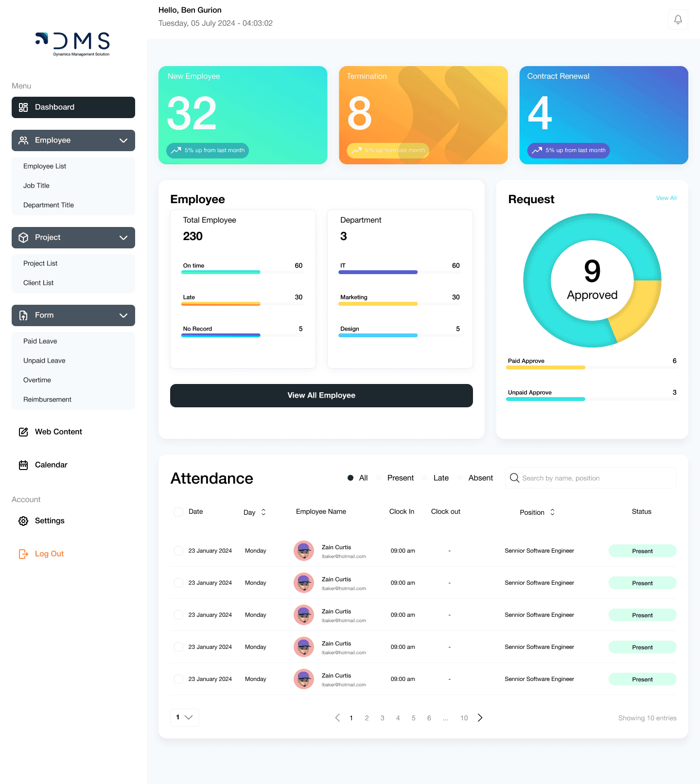Viewport: 700px width, 784px height.
Task: Click the DMS logo
Action: click(73, 44)
